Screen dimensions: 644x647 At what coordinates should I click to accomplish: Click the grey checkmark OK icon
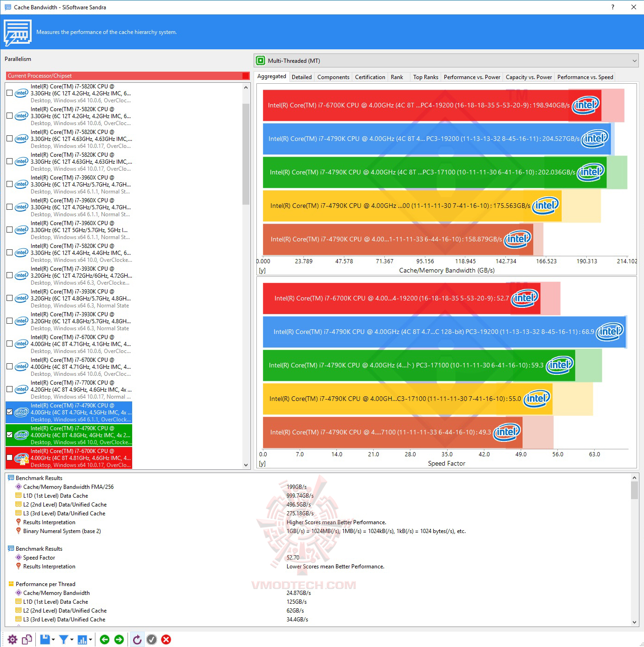pos(152,640)
